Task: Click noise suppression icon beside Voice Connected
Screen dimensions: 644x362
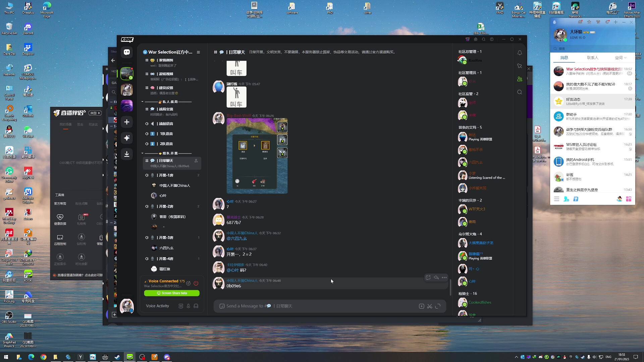Action: pyautogui.click(x=189, y=283)
